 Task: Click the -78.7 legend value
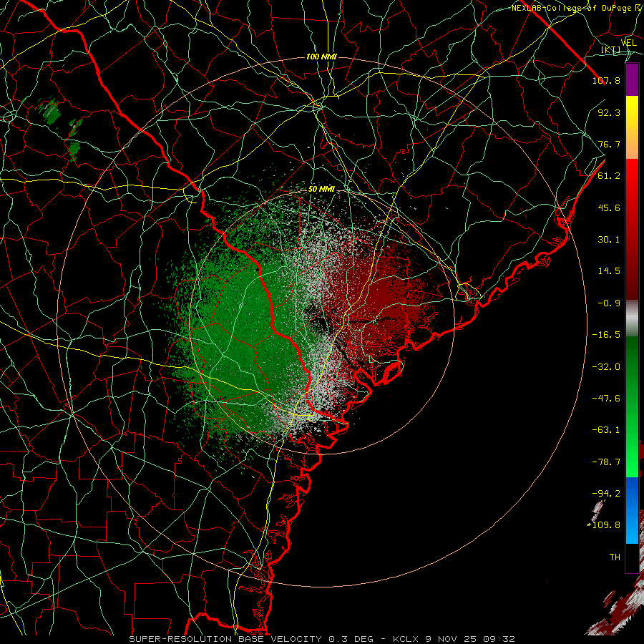pyautogui.click(x=606, y=462)
